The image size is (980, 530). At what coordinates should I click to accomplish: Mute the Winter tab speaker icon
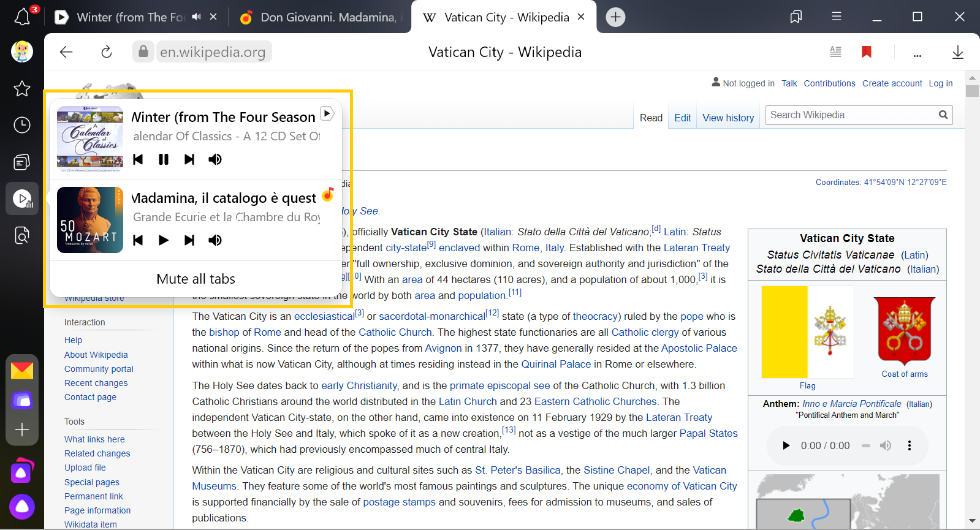196,17
